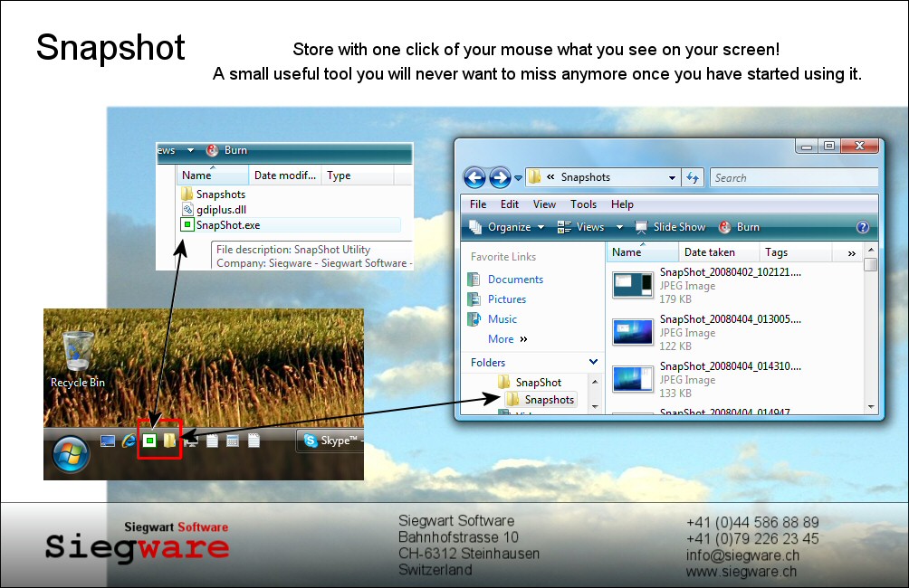The width and height of the screenshot is (909, 588).
Task: Click file name SnapShot_20080402_102121....
Action: coord(731,271)
